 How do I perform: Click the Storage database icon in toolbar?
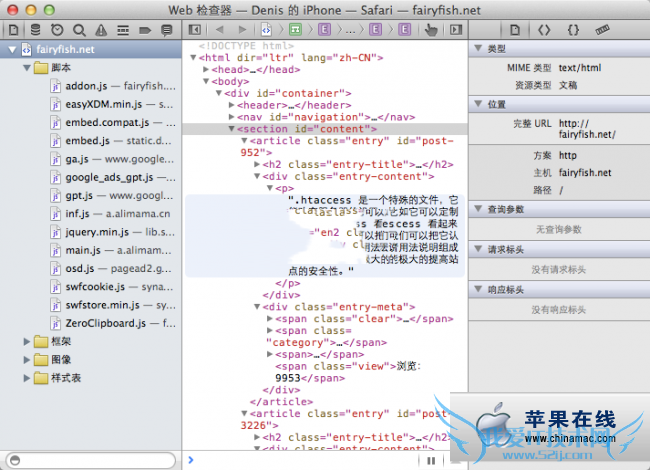click(35, 30)
